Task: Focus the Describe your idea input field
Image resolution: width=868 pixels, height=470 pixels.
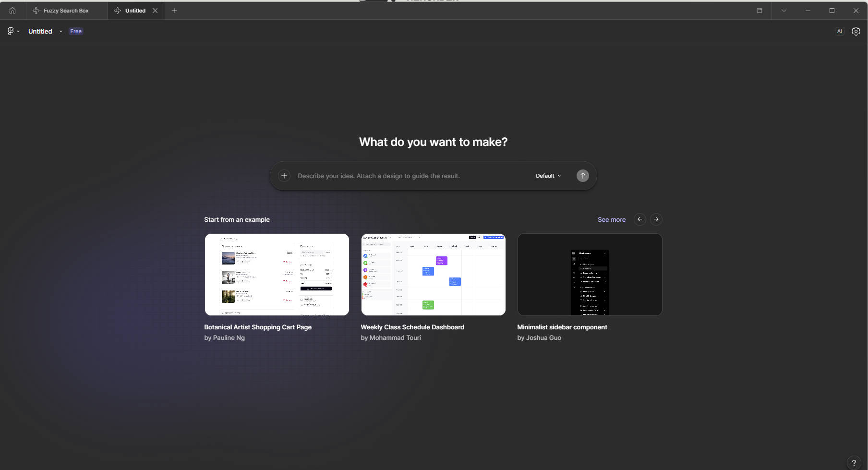Action: (x=408, y=176)
